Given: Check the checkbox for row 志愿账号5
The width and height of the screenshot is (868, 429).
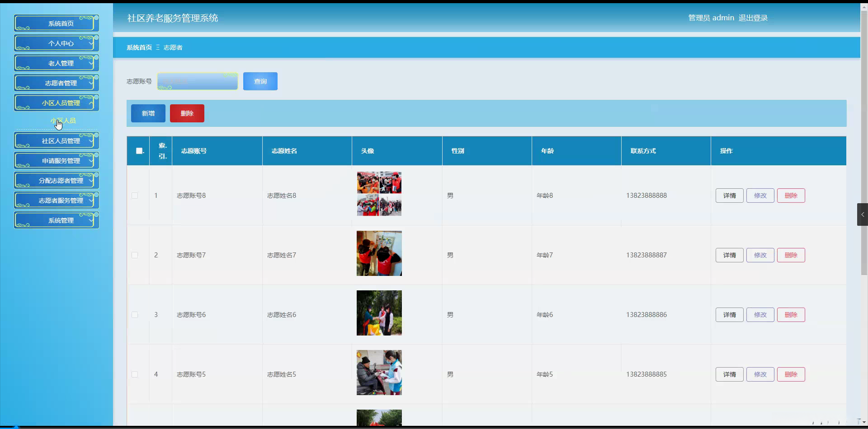Looking at the screenshot, I should click(x=135, y=374).
